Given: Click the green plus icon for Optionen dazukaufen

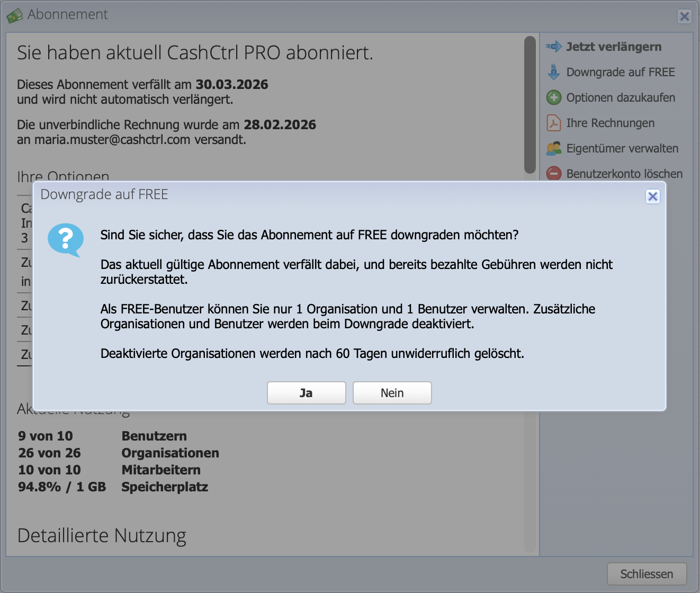Looking at the screenshot, I should [554, 97].
